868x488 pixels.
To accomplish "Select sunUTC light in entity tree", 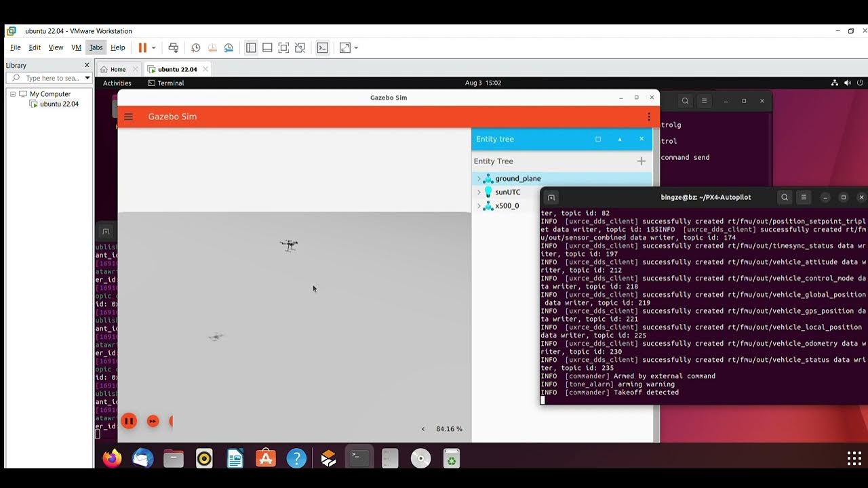I will tap(507, 192).
